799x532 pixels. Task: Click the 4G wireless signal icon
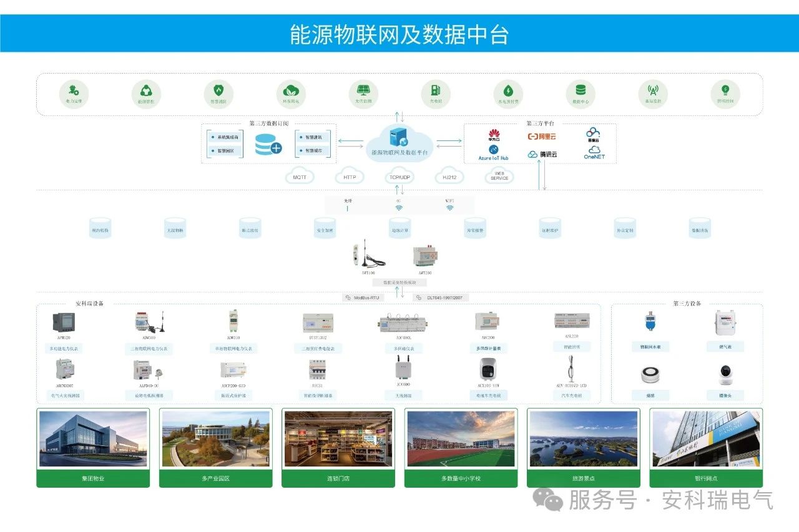[399, 208]
